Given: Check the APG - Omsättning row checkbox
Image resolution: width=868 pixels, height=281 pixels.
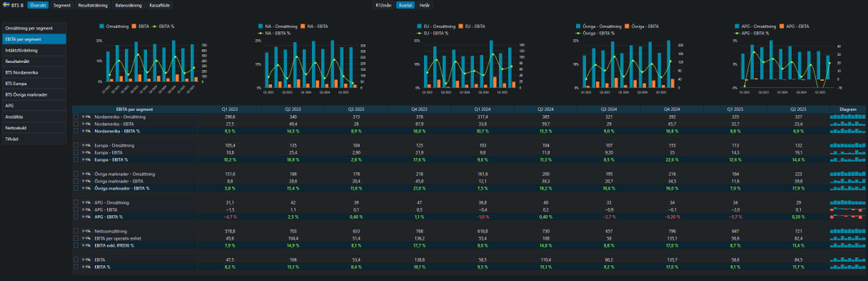Looking at the screenshot, I should 76,202.
